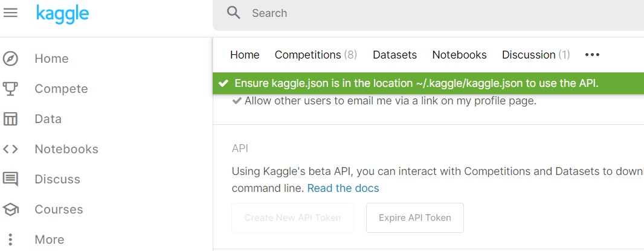Click the search magnifier icon

pyautogui.click(x=234, y=13)
